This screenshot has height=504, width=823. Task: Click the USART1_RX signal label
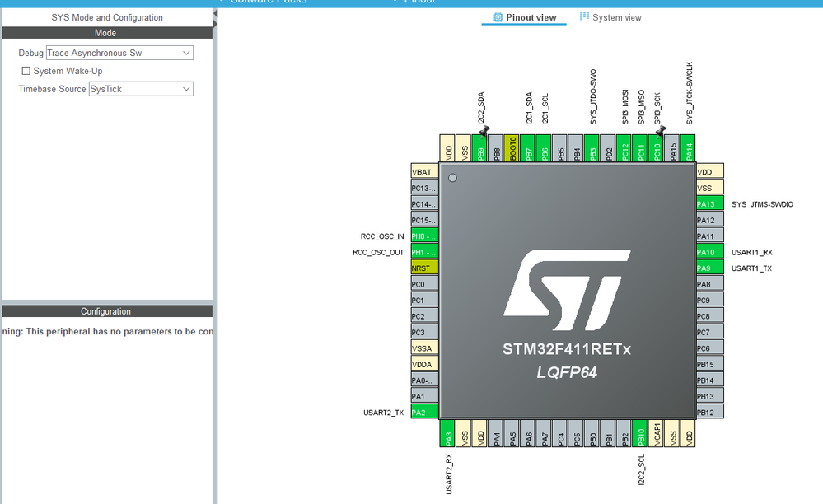coord(752,252)
